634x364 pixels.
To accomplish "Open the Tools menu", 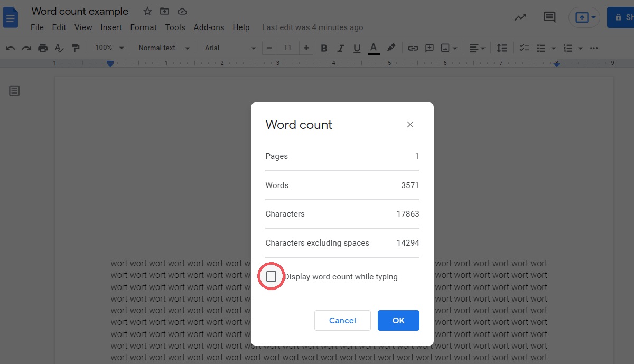I will [175, 27].
